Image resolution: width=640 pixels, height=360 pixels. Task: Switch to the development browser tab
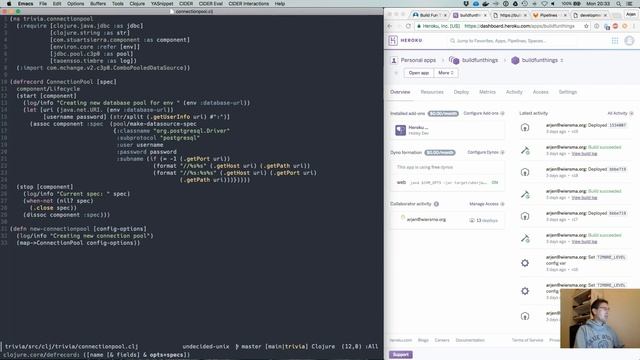pos(590,15)
